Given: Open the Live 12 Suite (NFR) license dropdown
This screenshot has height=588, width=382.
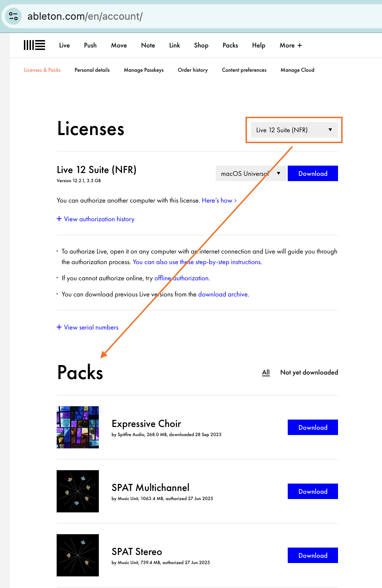Looking at the screenshot, I should 294,130.
